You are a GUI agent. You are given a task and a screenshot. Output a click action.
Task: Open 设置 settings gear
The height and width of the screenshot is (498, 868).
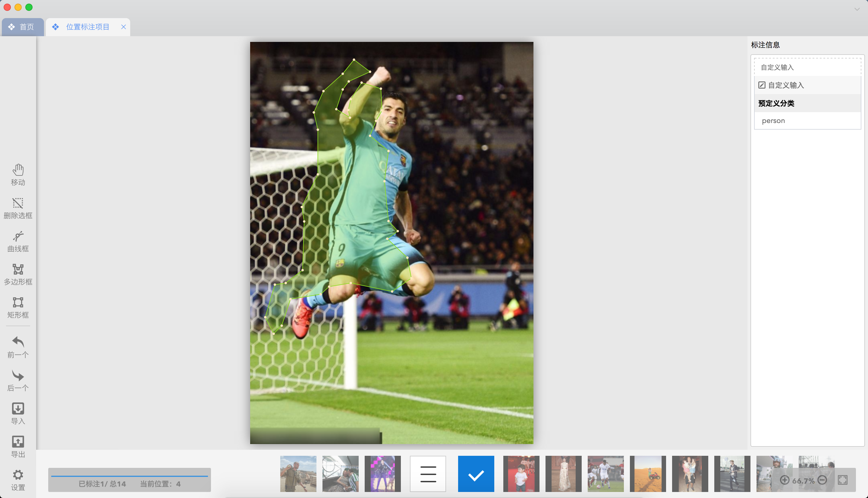(x=18, y=480)
